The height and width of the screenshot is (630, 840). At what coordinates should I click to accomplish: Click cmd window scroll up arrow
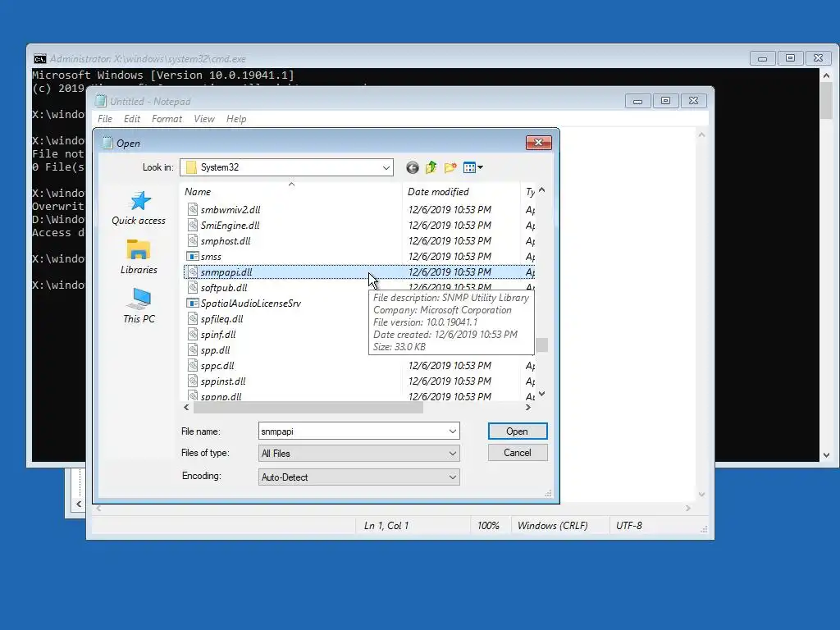click(x=827, y=75)
